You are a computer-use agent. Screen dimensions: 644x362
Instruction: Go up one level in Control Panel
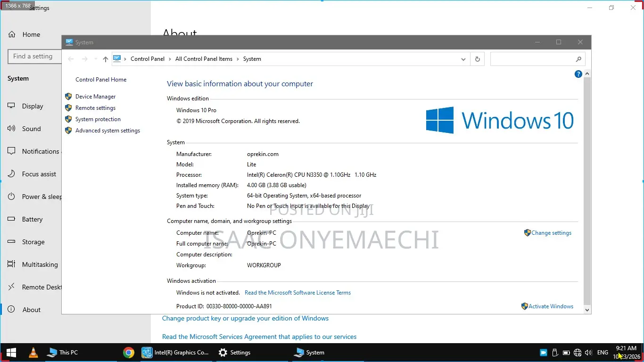tap(106, 59)
